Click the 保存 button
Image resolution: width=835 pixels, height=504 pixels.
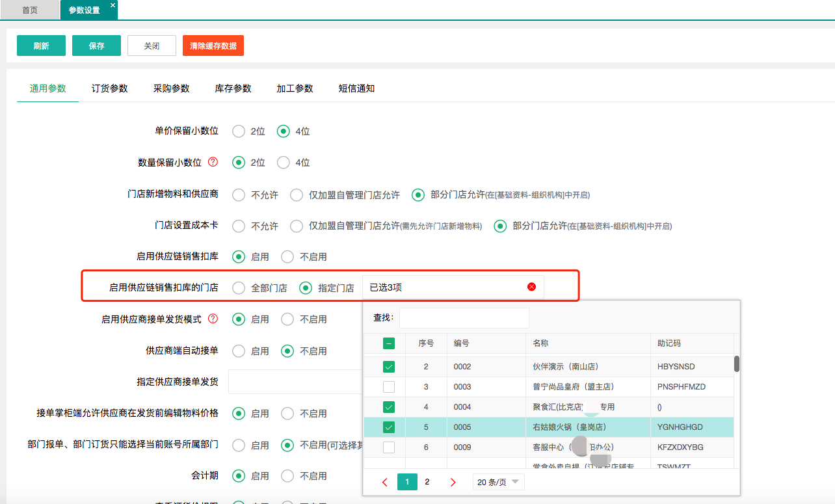click(97, 46)
